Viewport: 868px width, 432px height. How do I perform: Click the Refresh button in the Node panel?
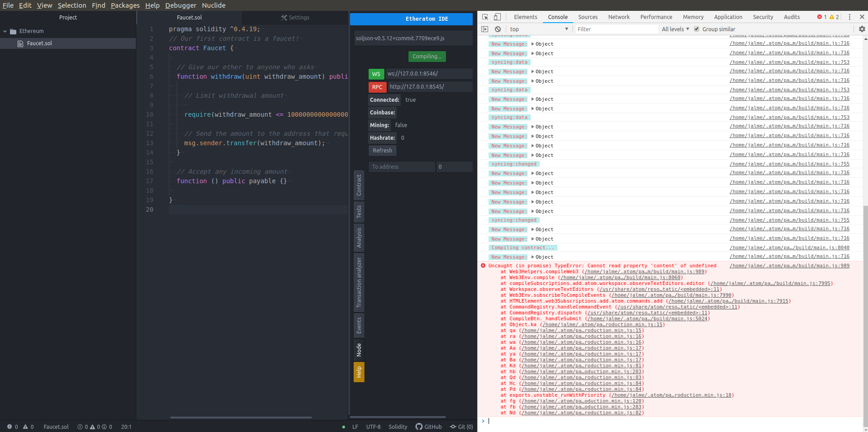tap(383, 151)
